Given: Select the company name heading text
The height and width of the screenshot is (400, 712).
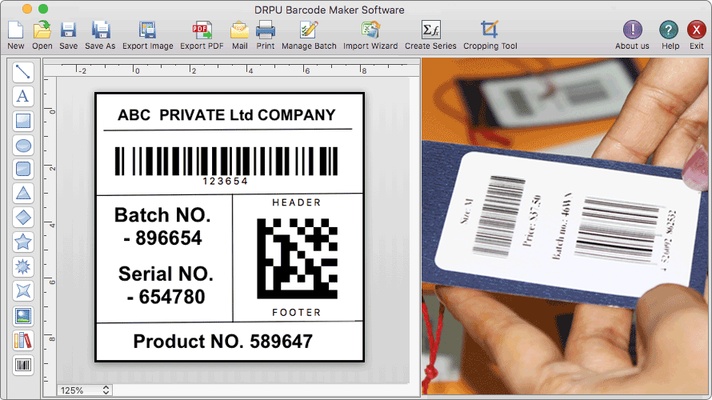Looking at the screenshot, I should [227, 115].
